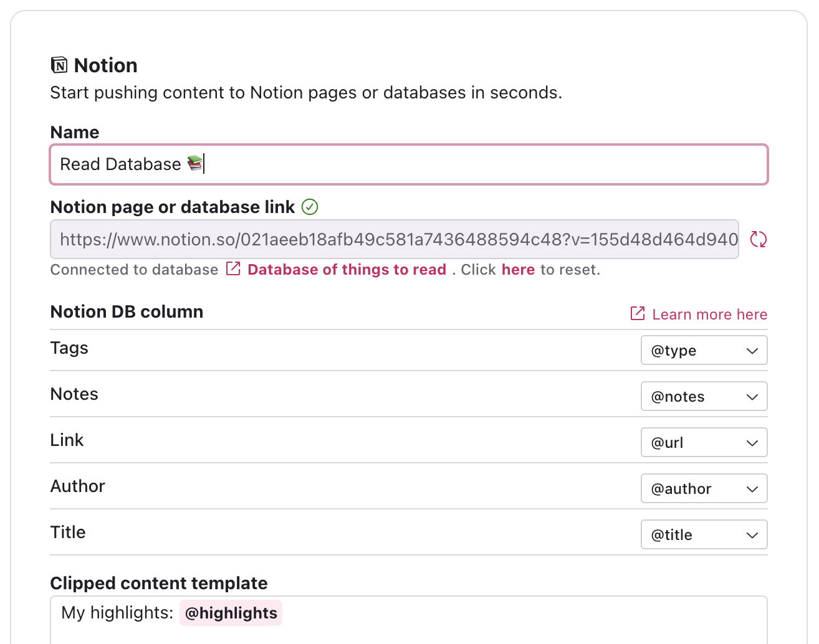Click the Notion DB column heading
This screenshot has width=819, height=644.
(x=127, y=311)
